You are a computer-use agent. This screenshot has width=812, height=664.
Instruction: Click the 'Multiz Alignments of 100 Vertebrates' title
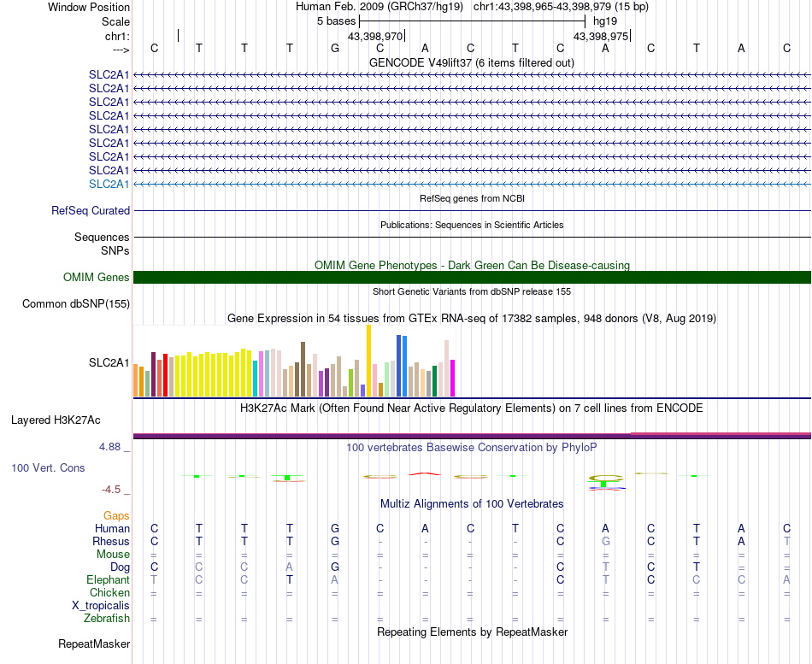[x=472, y=503]
